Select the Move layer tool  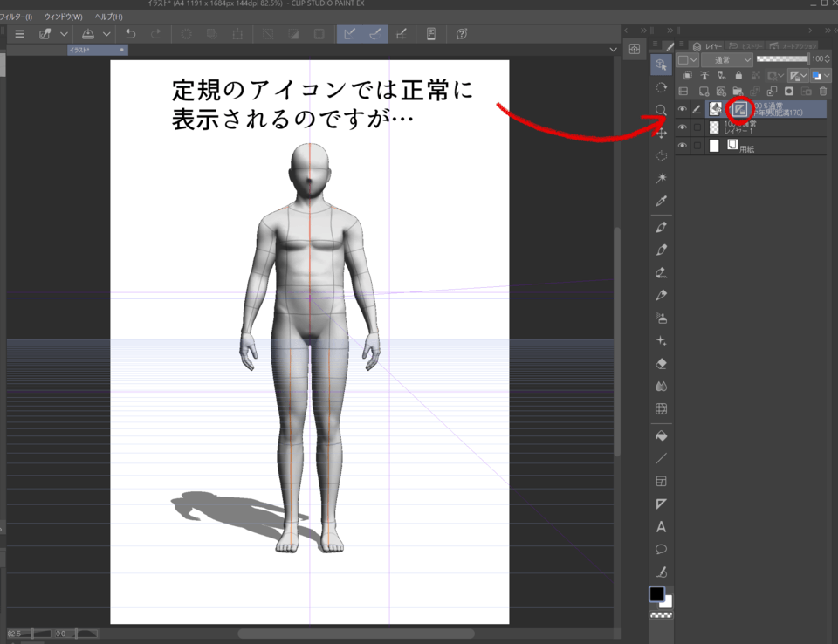[x=661, y=133]
